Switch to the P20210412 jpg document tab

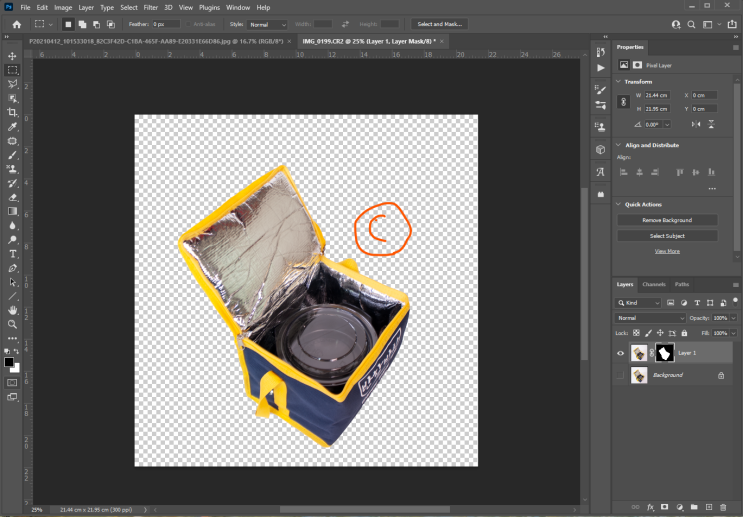click(x=156, y=42)
